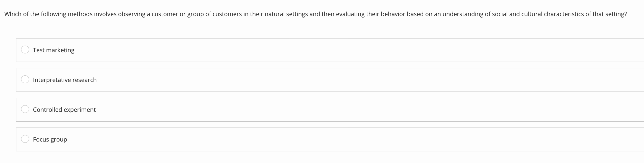The image size is (644, 163).
Task: Click the Controlled experiment label text
Action: (64, 110)
